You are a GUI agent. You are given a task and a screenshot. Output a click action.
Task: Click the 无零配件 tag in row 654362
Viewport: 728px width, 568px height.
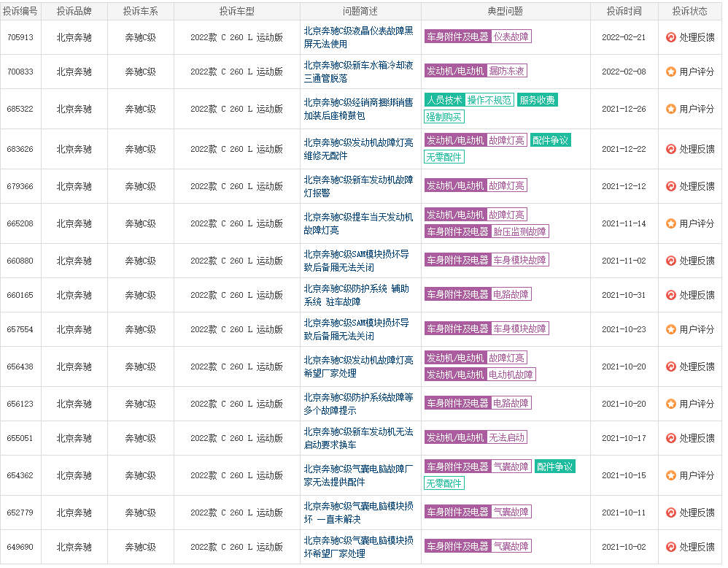coord(444,483)
